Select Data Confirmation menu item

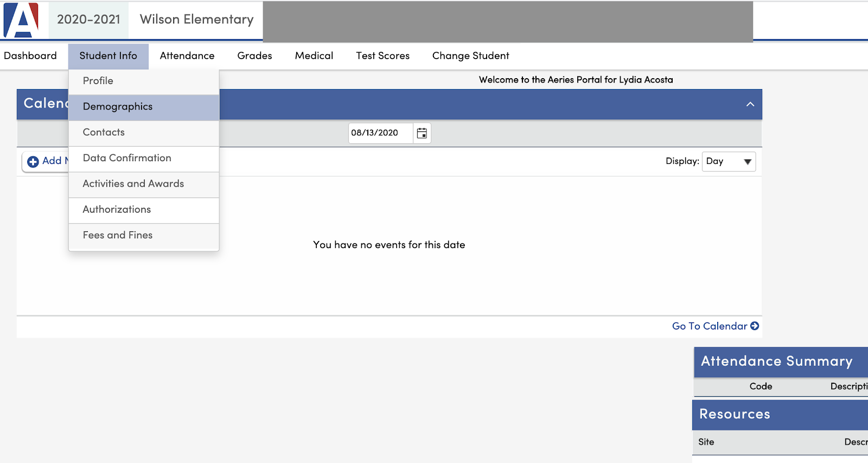127,158
